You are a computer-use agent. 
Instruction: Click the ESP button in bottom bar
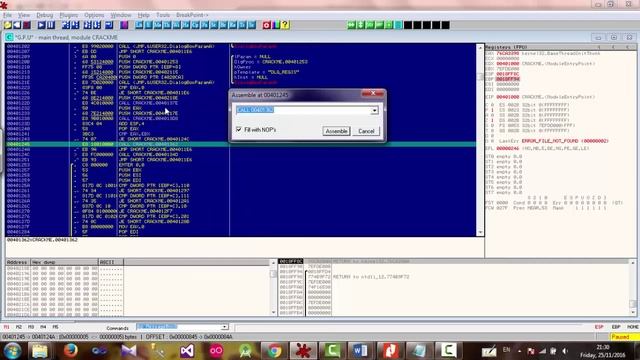(x=599, y=327)
